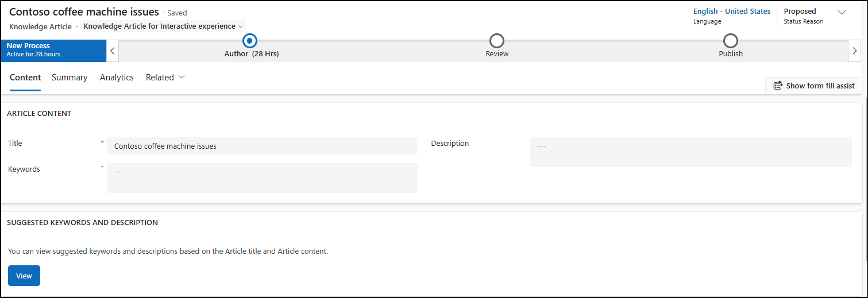The height and width of the screenshot is (298, 868).
Task: Select the Review stage circle
Action: click(x=497, y=41)
